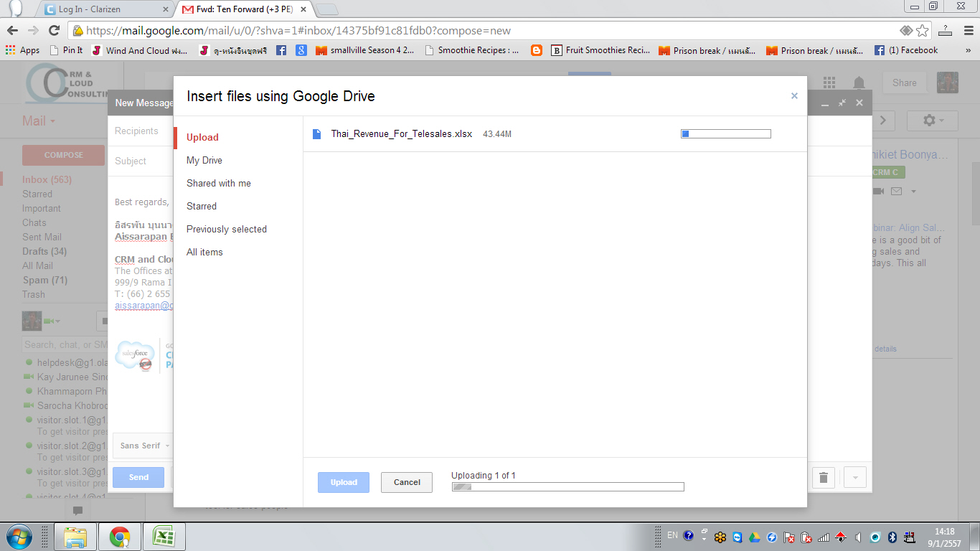This screenshot has width=980, height=551.
Task: Click the Chrome reload page icon
Action: [x=54, y=31]
